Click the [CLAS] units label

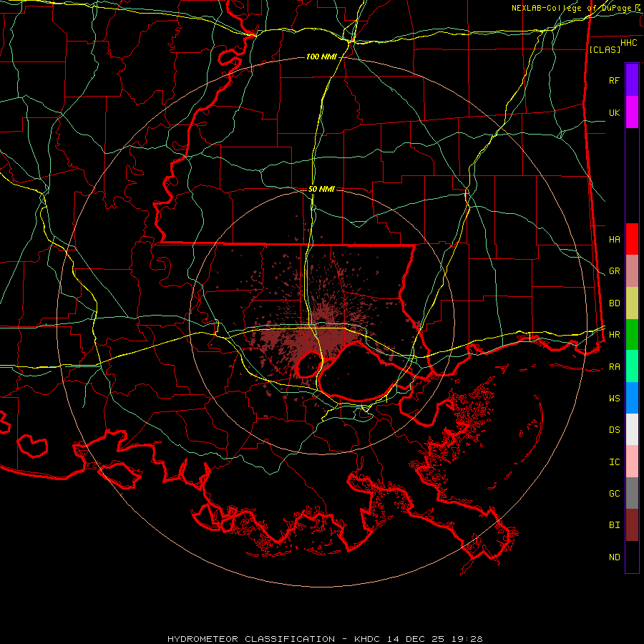[605, 49]
